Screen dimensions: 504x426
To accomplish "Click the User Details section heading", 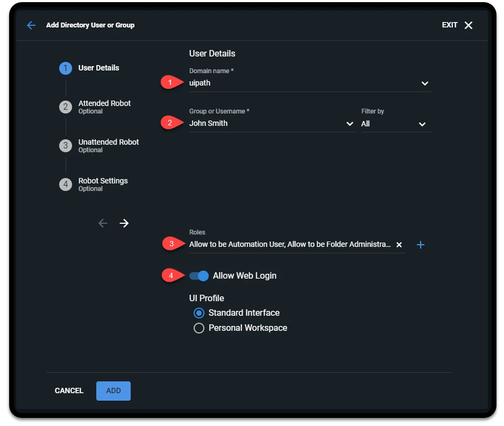I will pyautogui.click(x=212, y=53).
